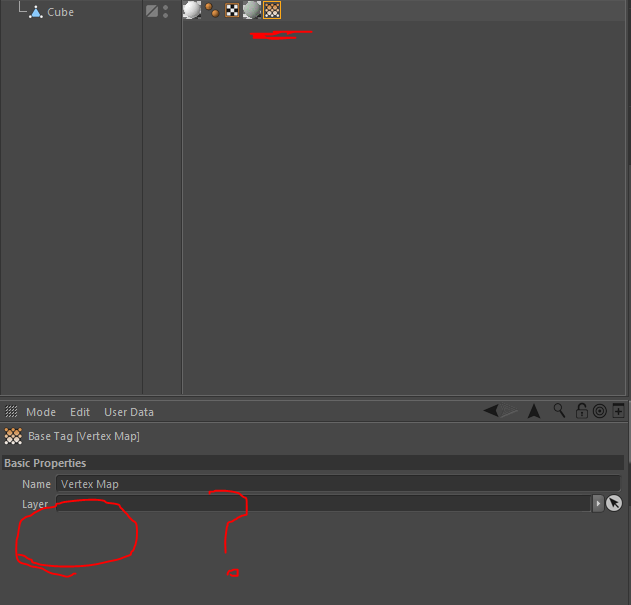
Task: Toggle the Cube layer color swatch
Action: 152,11
